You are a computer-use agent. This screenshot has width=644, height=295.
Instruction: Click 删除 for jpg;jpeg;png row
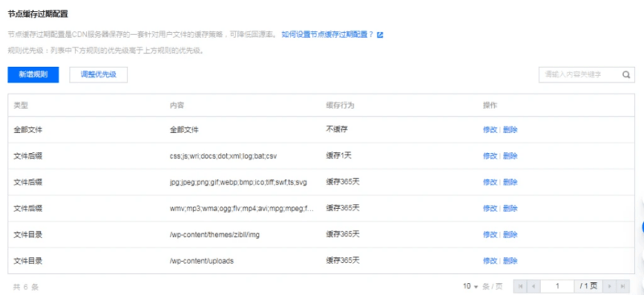click(510, 182)
